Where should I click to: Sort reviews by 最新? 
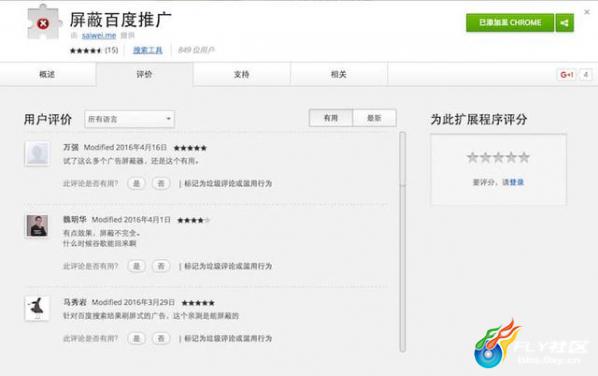point(375,118)
